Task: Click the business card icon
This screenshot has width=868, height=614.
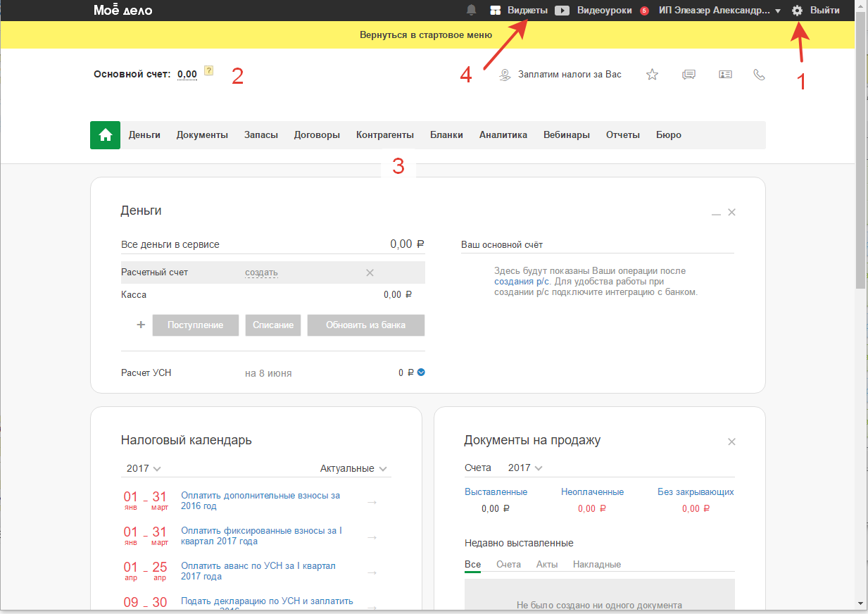Action: click(725, 75)
